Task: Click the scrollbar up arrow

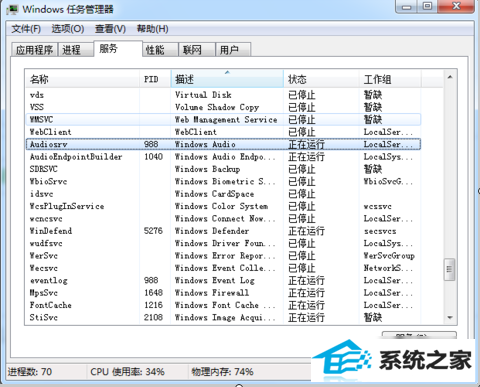Action: tap(450, 77)
